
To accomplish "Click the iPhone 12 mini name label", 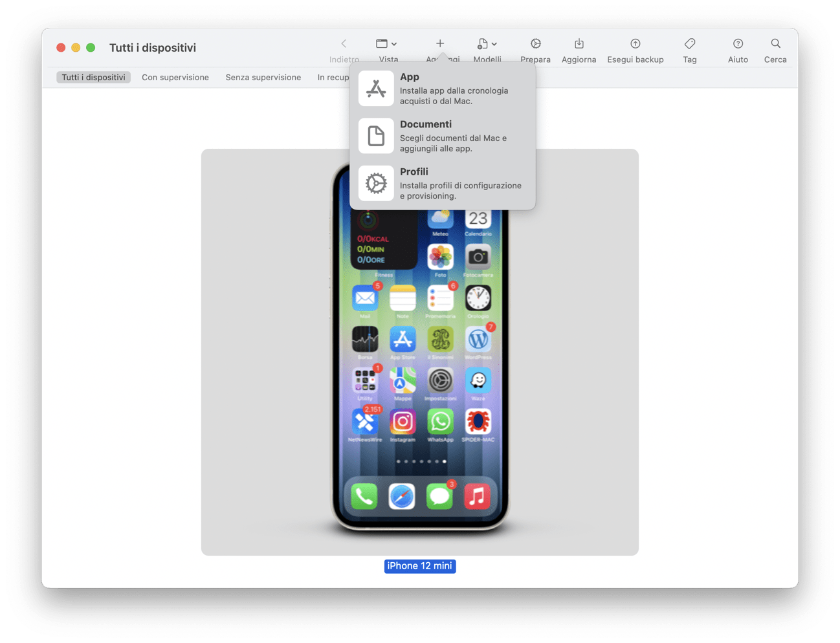I will pyautogui.click(x=420, y=566).
